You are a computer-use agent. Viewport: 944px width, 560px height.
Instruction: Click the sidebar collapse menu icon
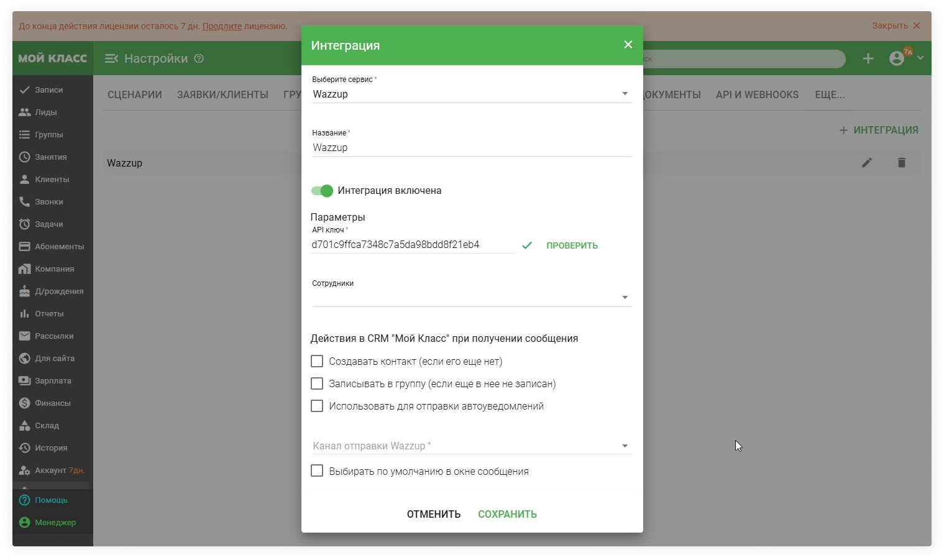coord(111,58)
